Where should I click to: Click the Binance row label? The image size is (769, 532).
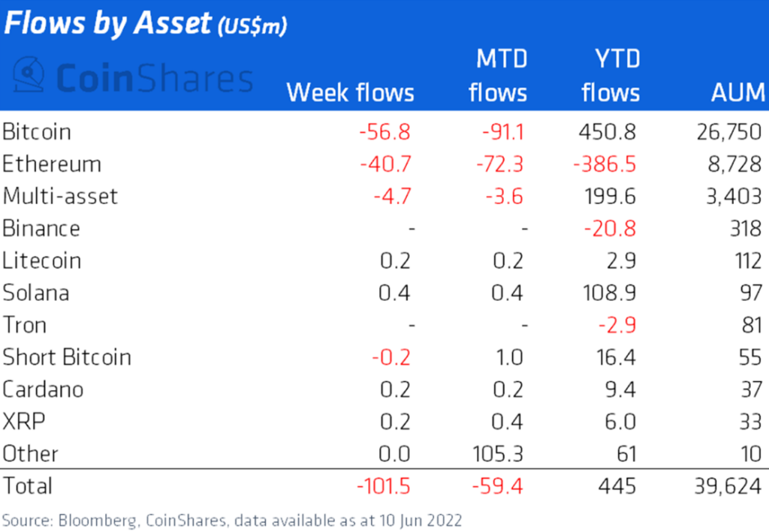pyautogui.click(x=41, y=229)
